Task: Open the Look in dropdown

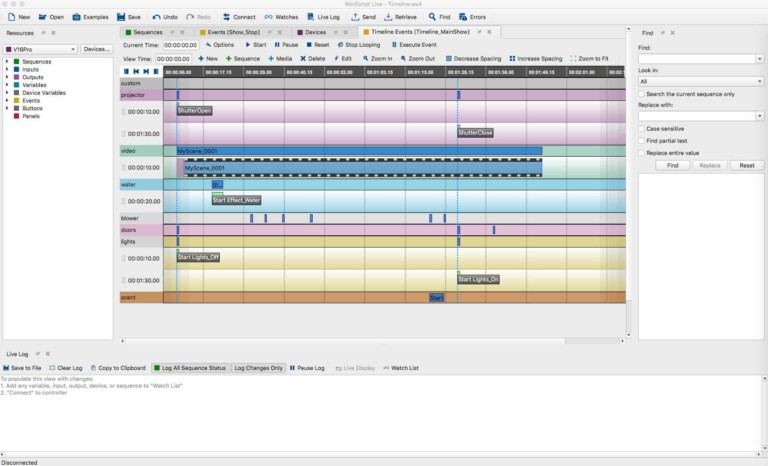Action: click(x=701, y=81)
